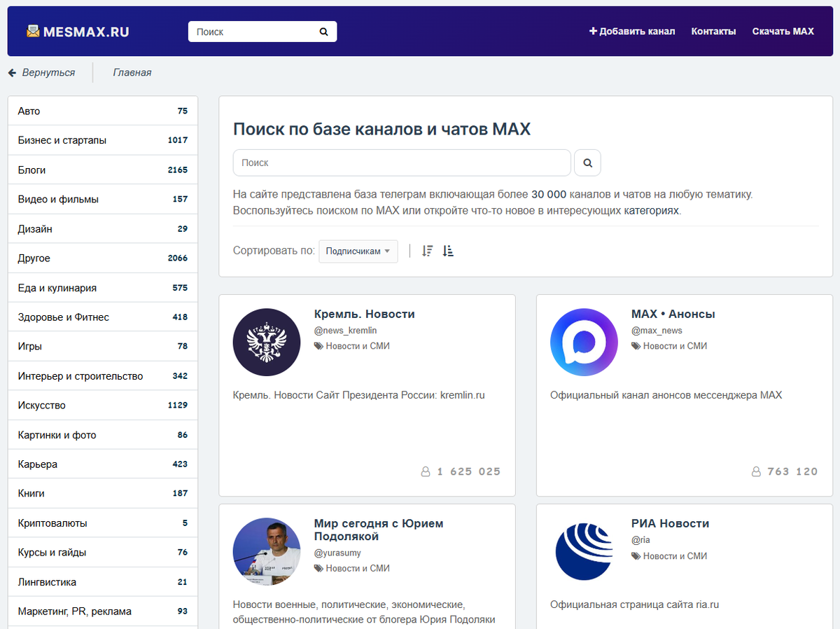The height and width of the screenshot is (629, 840).
Task: Click the @max_news handle
Action: (657, 331)
